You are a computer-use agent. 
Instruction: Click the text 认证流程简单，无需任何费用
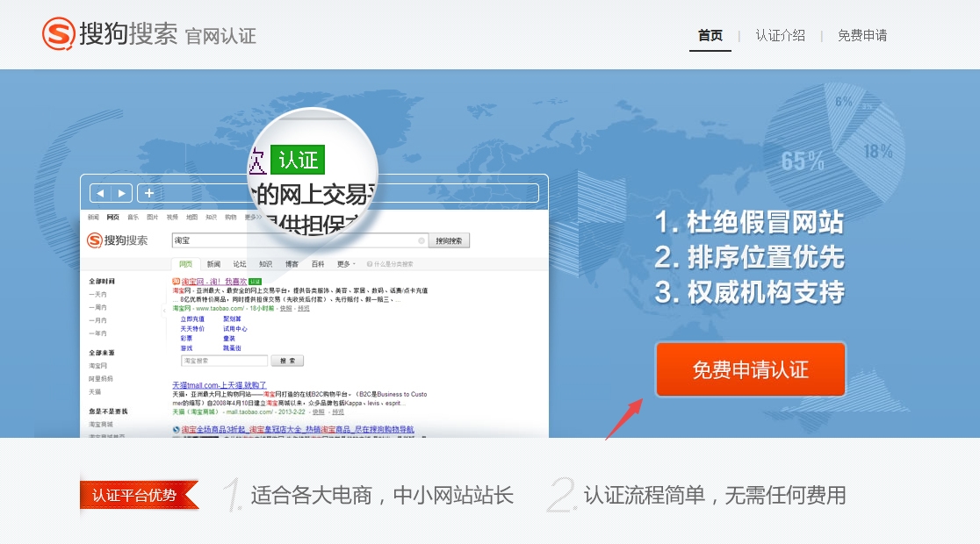715,495
